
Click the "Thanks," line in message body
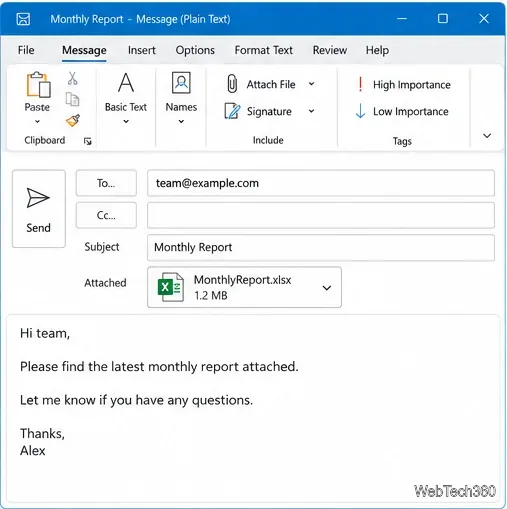point(42,434)
